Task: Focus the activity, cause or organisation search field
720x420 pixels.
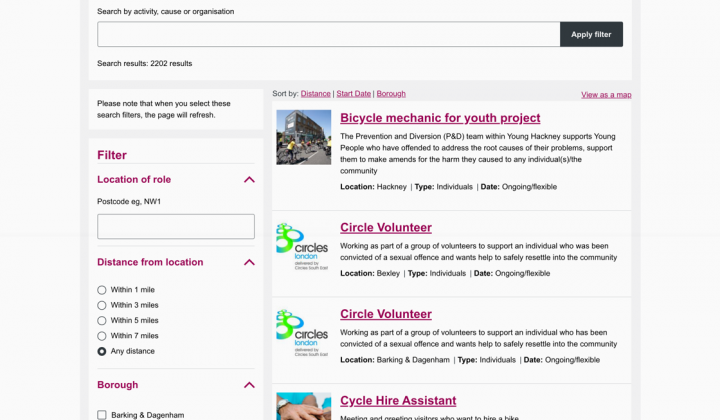Action: [x=328, y=34]
